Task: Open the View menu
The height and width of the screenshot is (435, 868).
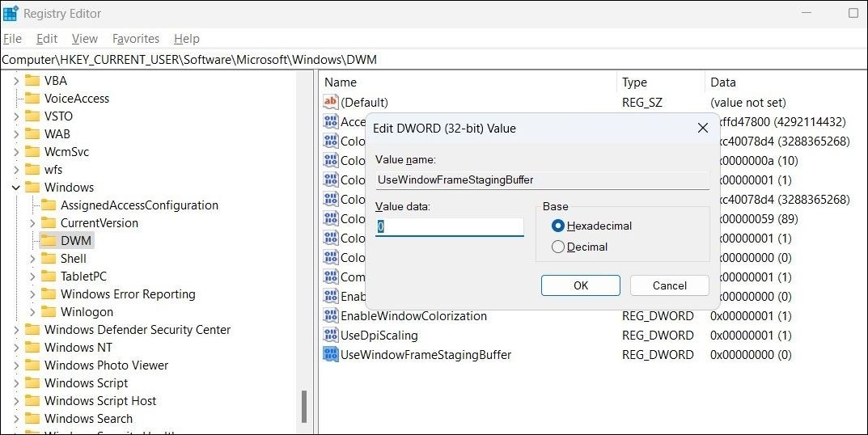Action: (x=85, y=39)
